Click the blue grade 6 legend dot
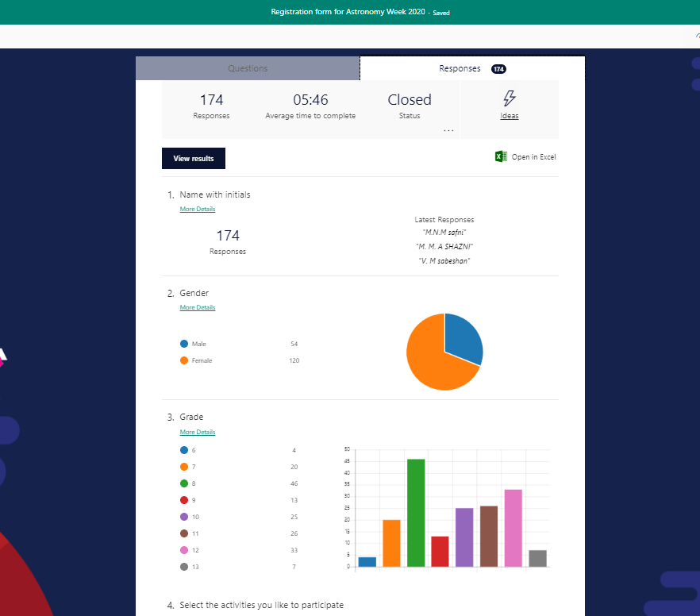The width and height of the screenshot is (700, 616). click(184, 450)
